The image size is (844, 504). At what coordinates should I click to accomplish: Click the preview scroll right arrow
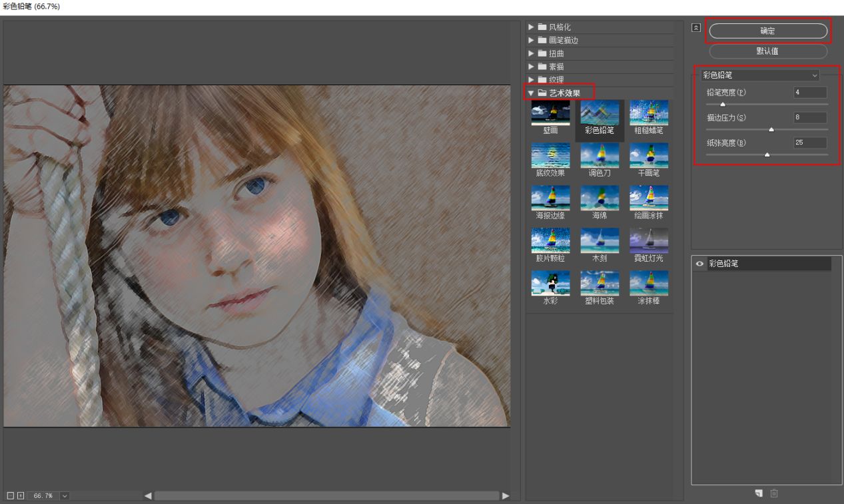pyautogui.click(x=506, y=496)
